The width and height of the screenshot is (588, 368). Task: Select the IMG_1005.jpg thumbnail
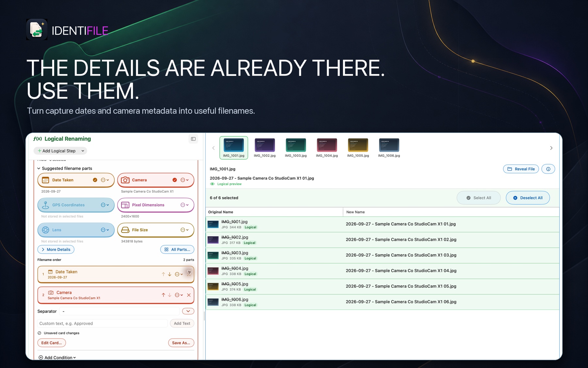[x=358, y=148]
